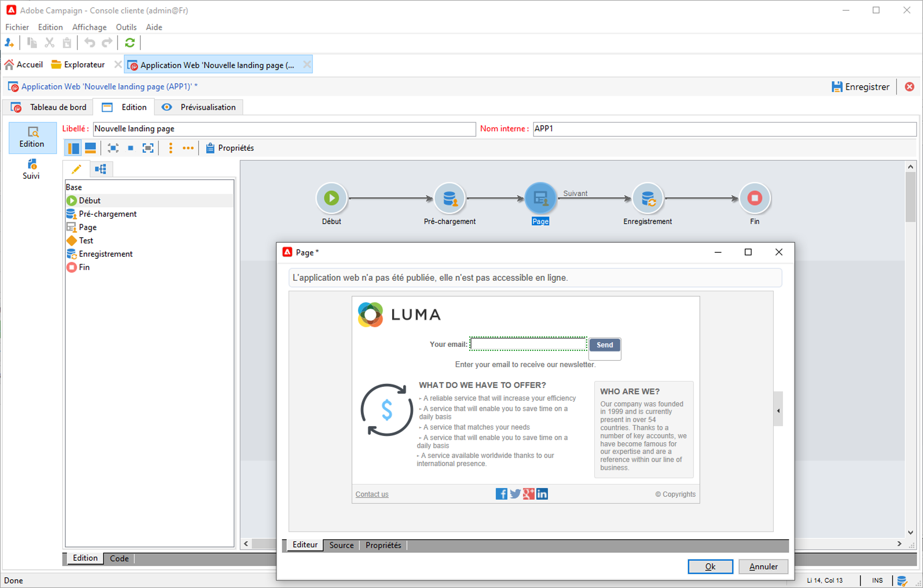Click the vertical scrollbar down arrow

(x=910, y=532)
